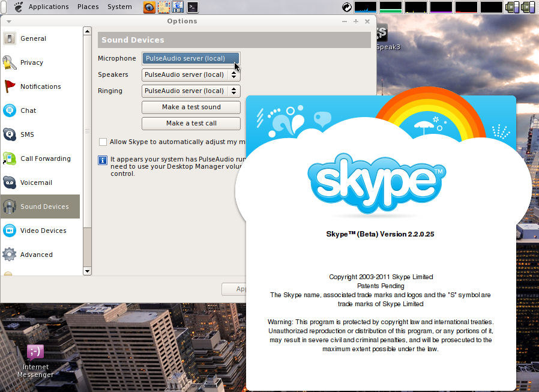Open the Speakers device dropdown
Image resolution: width=539 pixels, height=392 pixels.
(191, 74)
